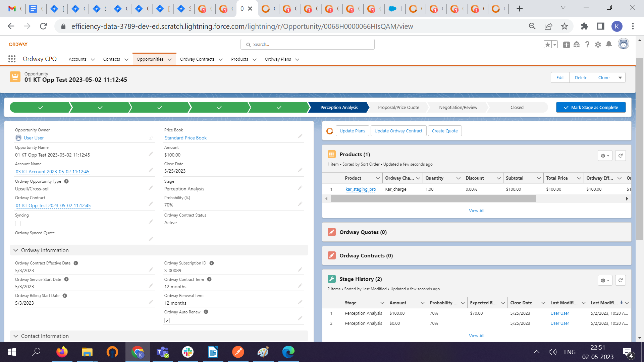Open the Global Actions plus icon

[566, 45]
